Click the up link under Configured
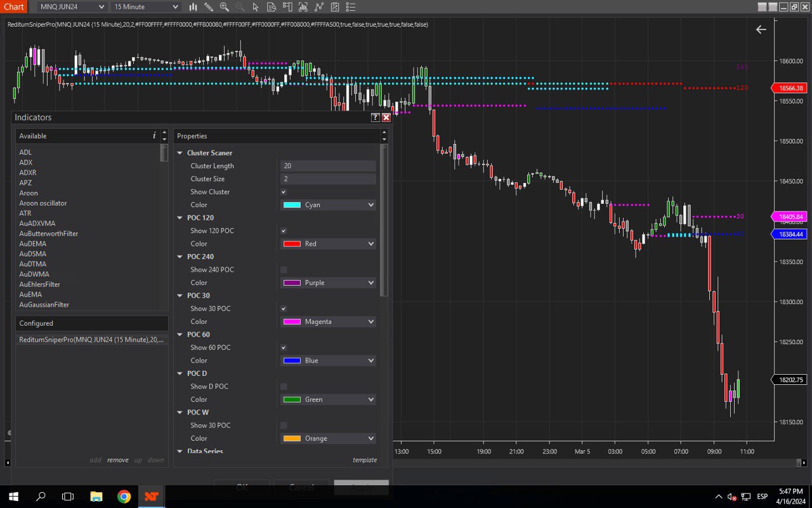The width and height of the screenshot is (812, 508). pos(138,460)
